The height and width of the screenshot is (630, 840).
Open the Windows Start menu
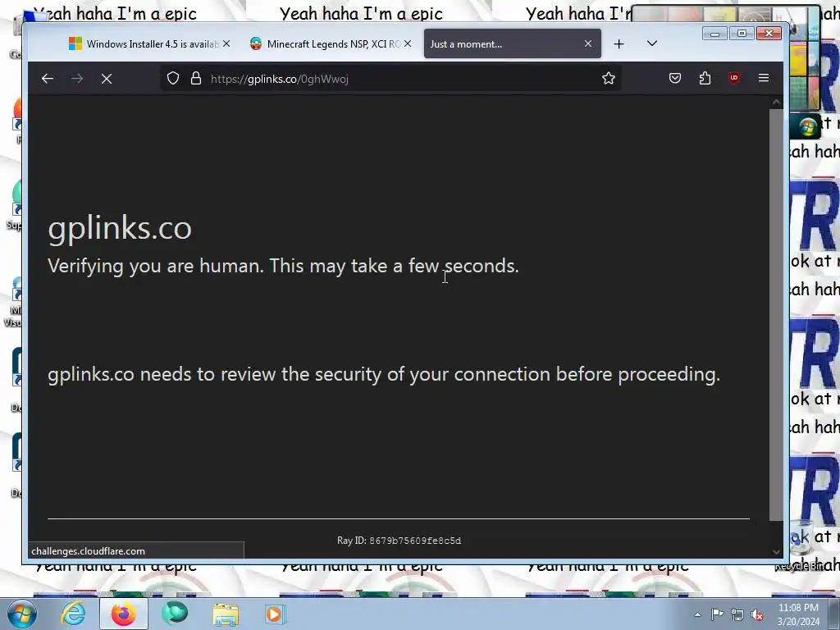(x=21, y=614)
